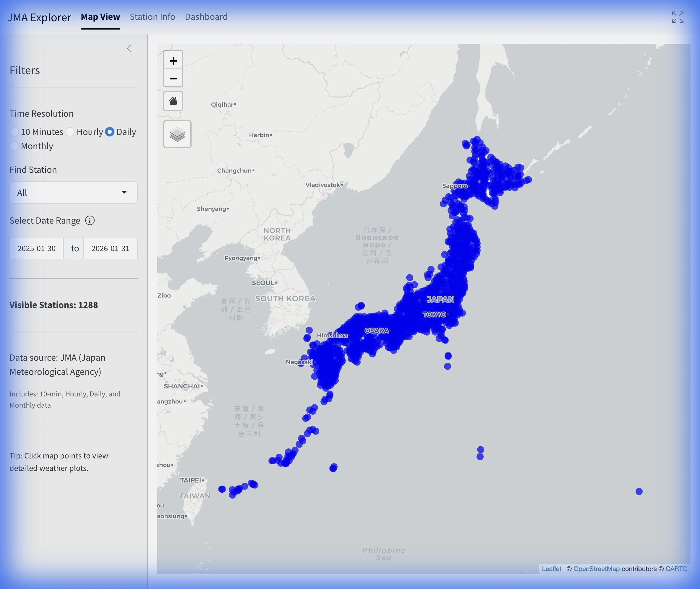Screen dimensions: 700x589
Task: Collapse the Filters sidebar with the chevron
Action: pyautogui.click(x=129, y=48)
